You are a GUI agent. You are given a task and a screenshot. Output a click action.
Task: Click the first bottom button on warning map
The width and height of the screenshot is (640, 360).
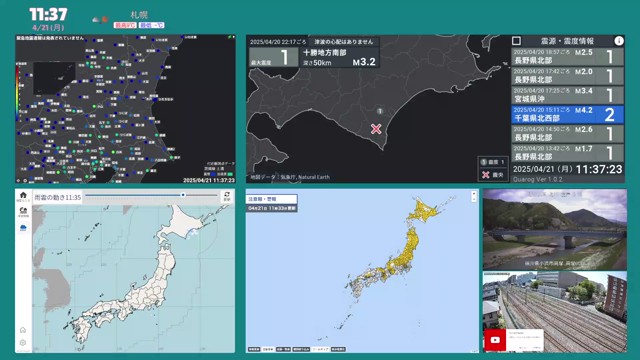[x=254, y=349]
